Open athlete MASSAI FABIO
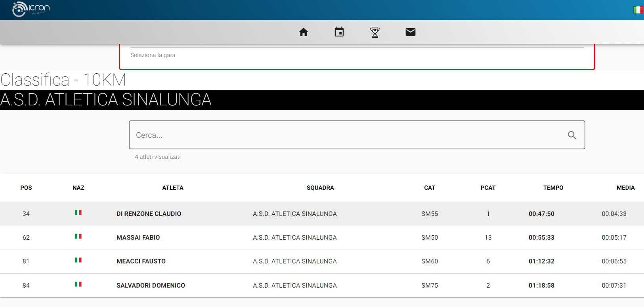 138,238
